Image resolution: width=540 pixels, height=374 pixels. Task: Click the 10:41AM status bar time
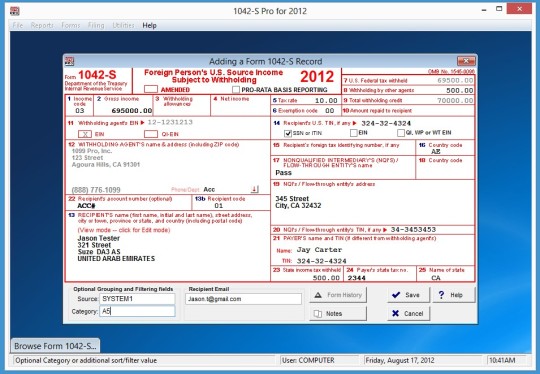502,360
